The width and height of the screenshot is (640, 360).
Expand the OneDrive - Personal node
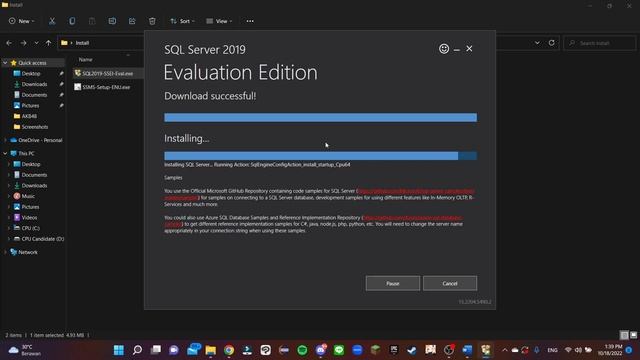[5, 140]
